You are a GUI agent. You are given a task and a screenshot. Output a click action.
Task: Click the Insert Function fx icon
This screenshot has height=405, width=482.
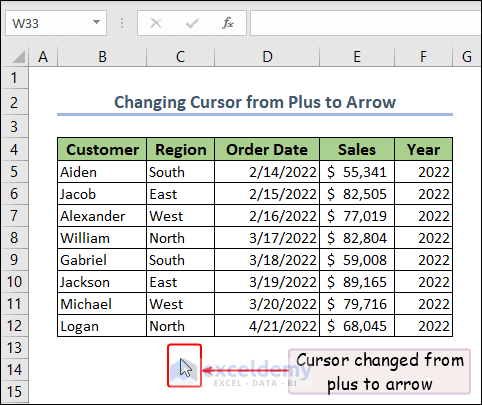pos(228,23)
